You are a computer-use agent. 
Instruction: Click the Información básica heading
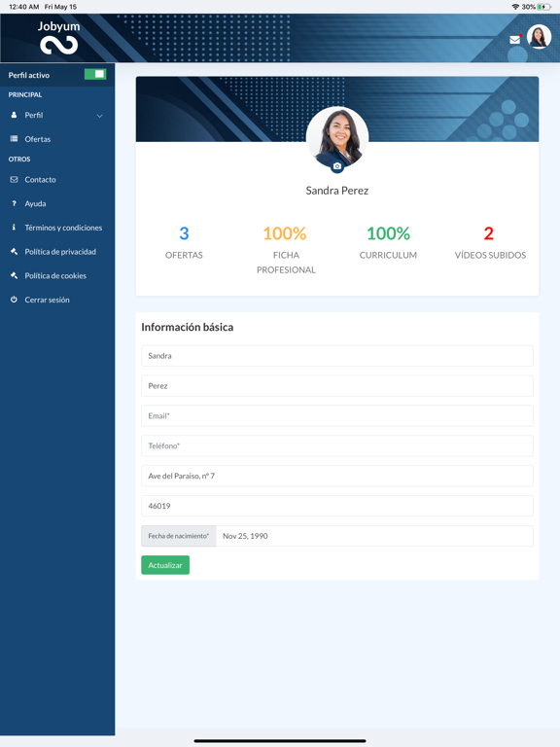coord(187,327)
